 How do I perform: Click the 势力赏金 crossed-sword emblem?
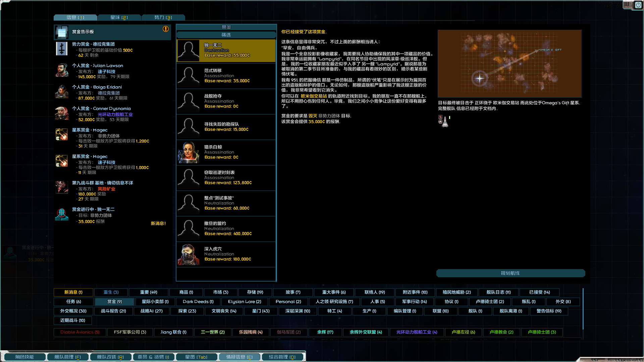(x=62, y=49)
